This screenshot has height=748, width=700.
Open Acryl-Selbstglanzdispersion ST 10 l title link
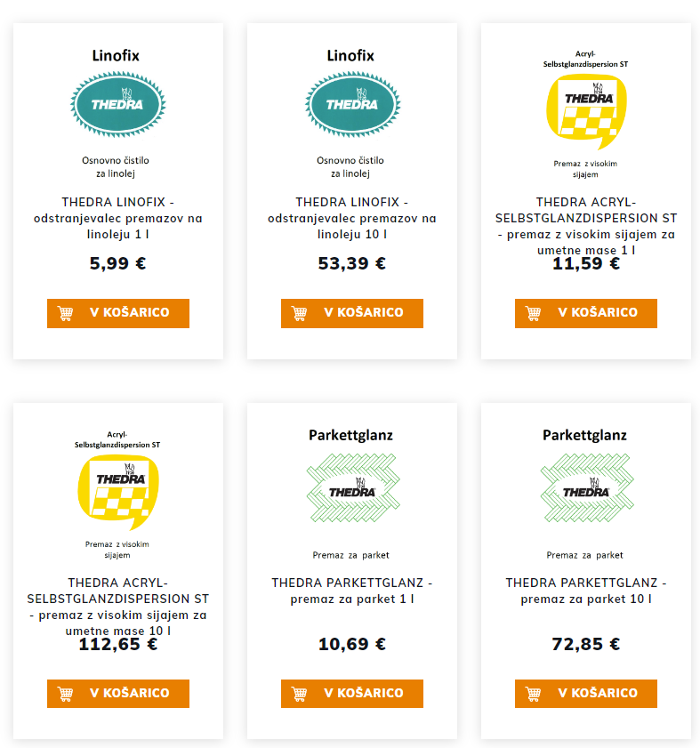[117, 606]
